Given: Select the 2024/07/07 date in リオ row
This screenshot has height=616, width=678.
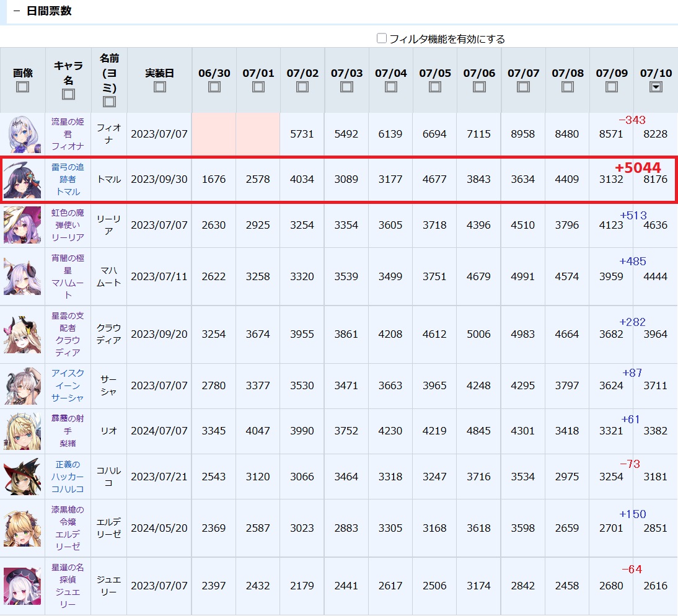Looking at the screenshot, I should [159, 431].
